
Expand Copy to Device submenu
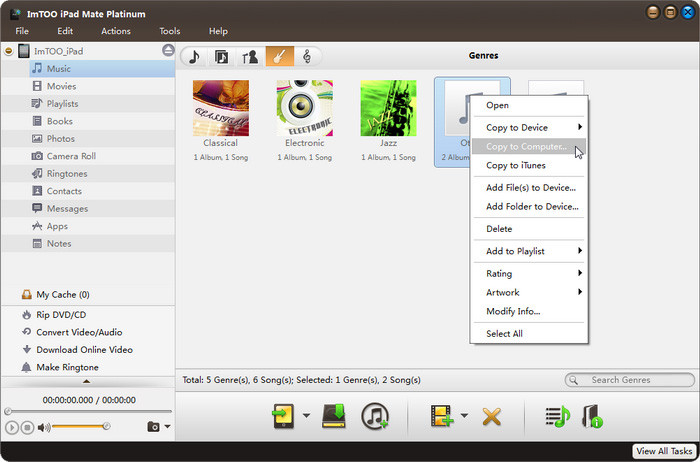coord(529,128)
